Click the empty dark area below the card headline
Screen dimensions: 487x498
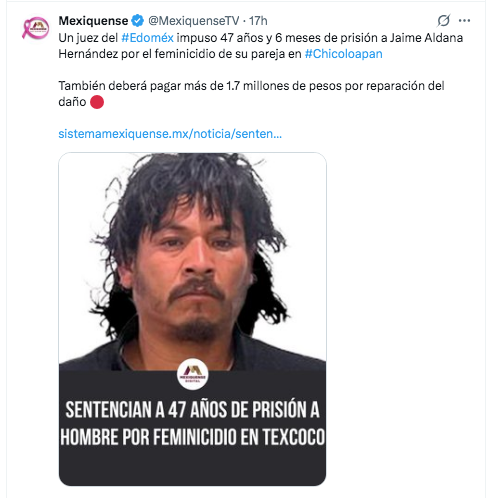pyautogui.click(x=192, y=467)
